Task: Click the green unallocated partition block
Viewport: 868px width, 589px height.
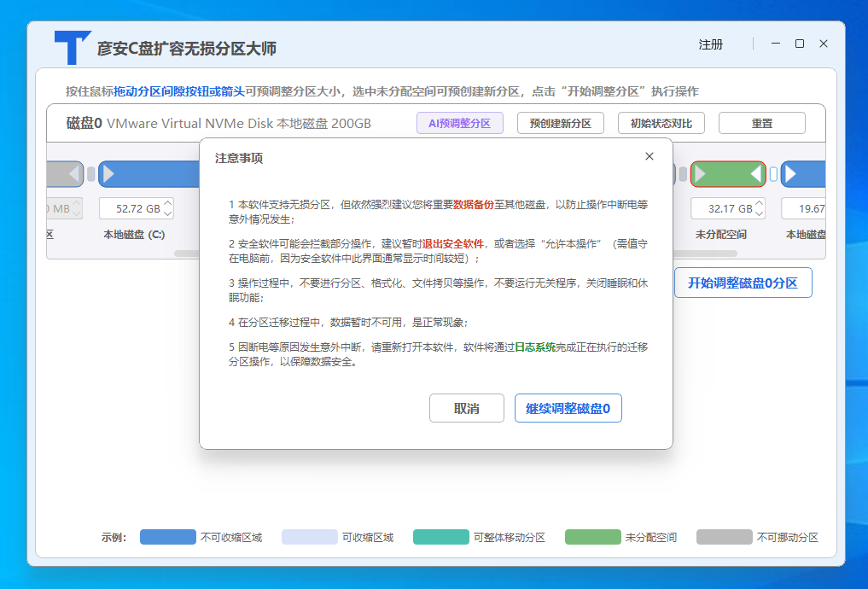Action: point(728,174)
